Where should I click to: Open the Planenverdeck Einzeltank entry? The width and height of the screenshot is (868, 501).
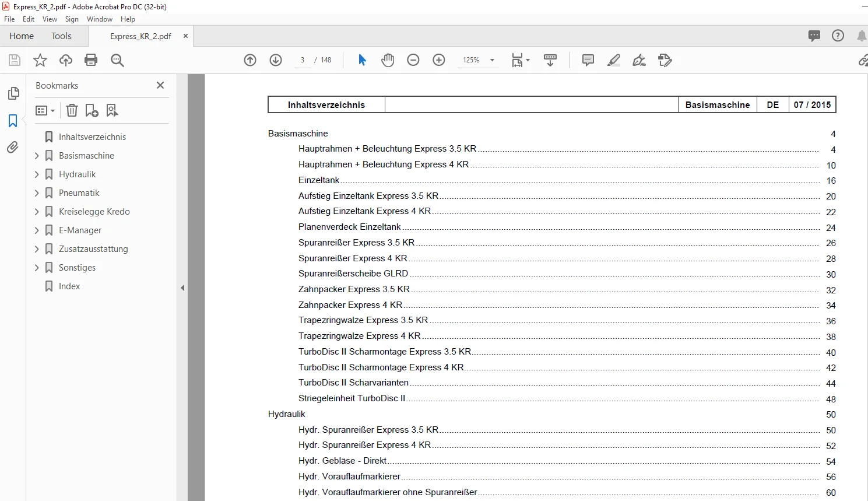tap(350, 227)
